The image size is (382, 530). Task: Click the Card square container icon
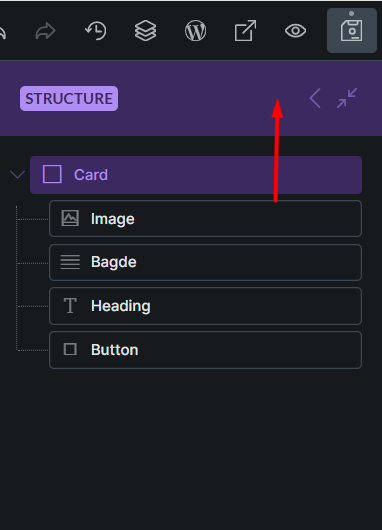click(52, 174)
